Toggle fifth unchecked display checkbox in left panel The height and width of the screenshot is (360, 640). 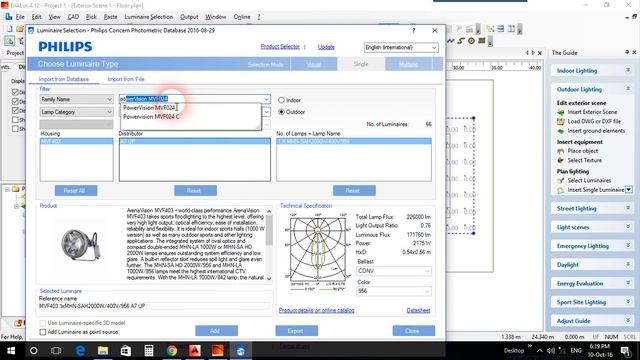(x=15, y=129)
